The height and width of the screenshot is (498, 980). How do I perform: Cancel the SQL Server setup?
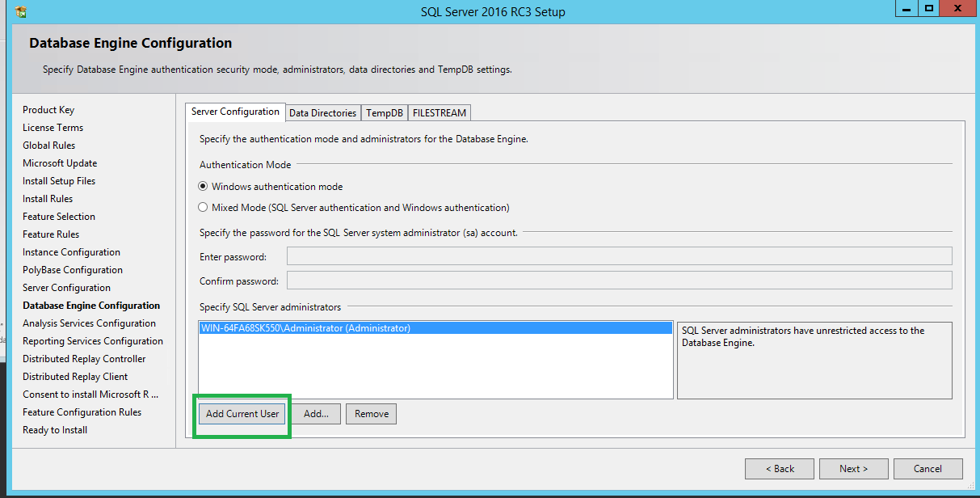pos(927,469)
